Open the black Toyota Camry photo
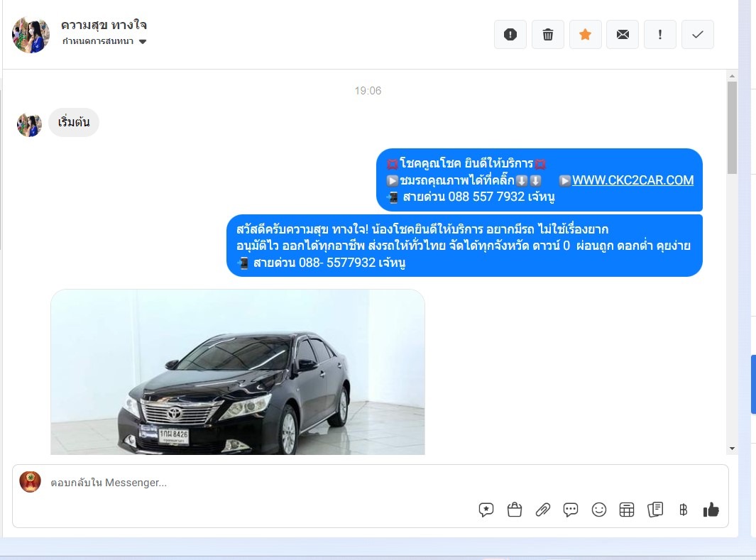This screenshot has width=756, height=560. point(238,372)
